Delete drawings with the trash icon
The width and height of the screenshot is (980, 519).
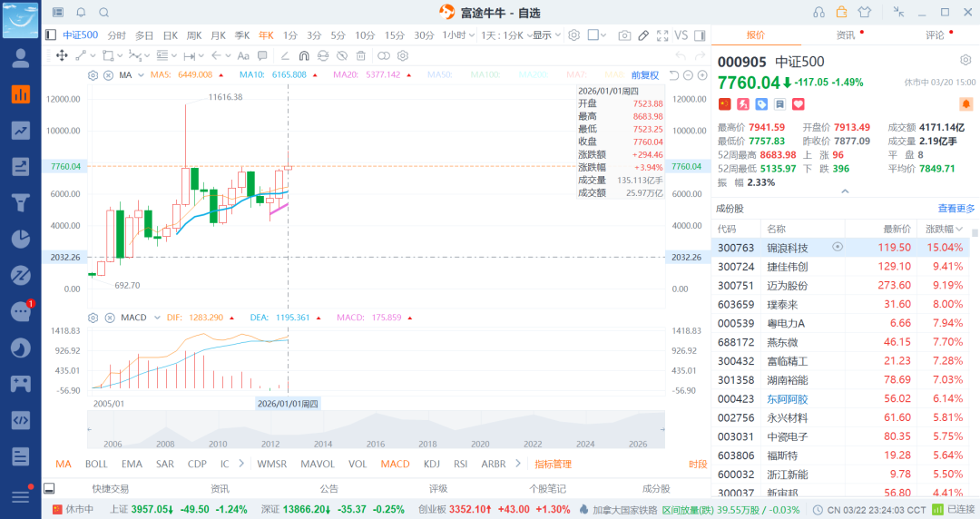point(360,55)
